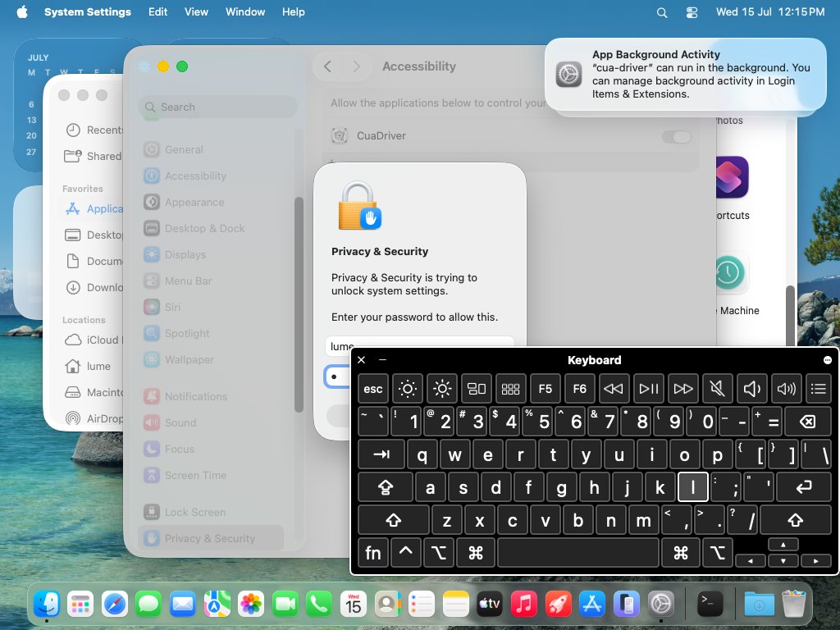The width and height of the screenshot is (840, 630).
Task: Tap the return key on virtual keyboard
Action: coord(804,487)
